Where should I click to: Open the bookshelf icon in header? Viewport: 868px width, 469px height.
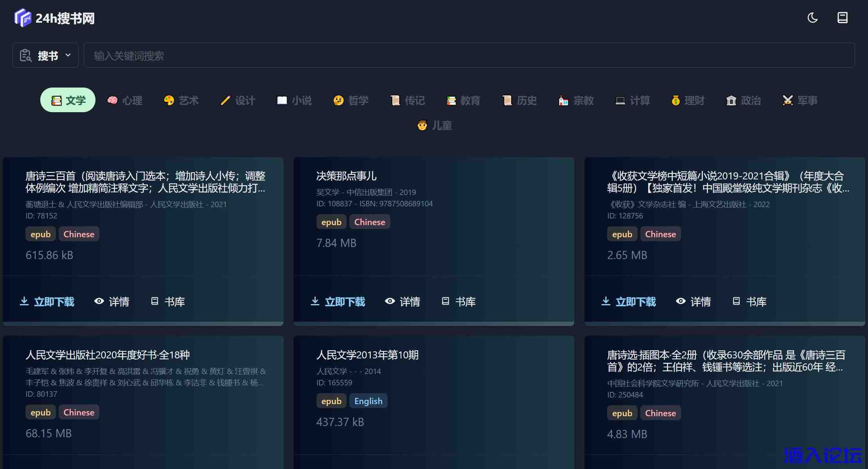click(x=842, y=18)
